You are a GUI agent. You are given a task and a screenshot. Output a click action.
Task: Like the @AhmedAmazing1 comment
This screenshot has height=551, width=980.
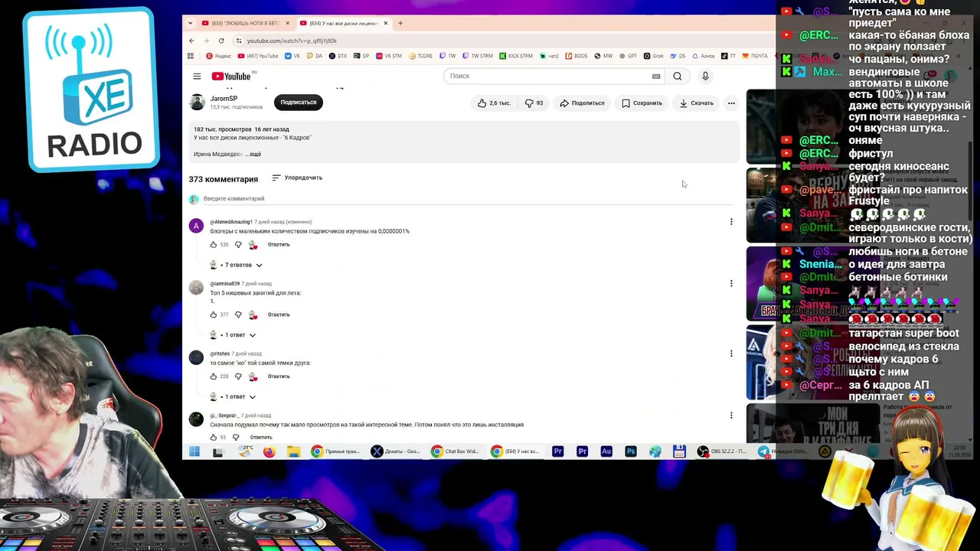point(214,245)
